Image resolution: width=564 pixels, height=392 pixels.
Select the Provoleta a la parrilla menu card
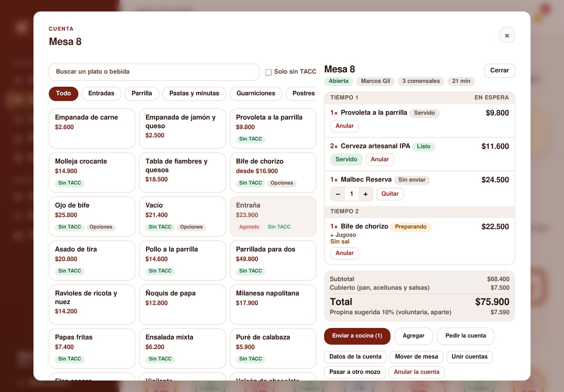[x=273, y=129]
